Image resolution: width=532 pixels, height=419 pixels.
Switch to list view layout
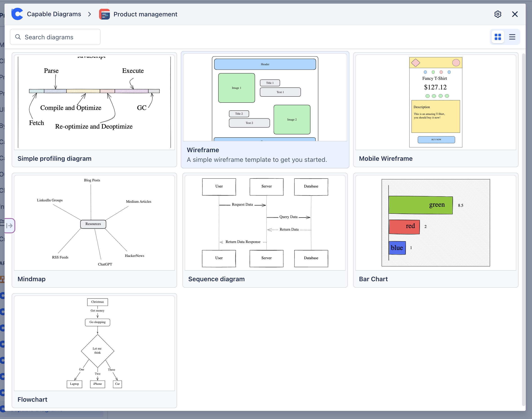click(x=512, y=37)
